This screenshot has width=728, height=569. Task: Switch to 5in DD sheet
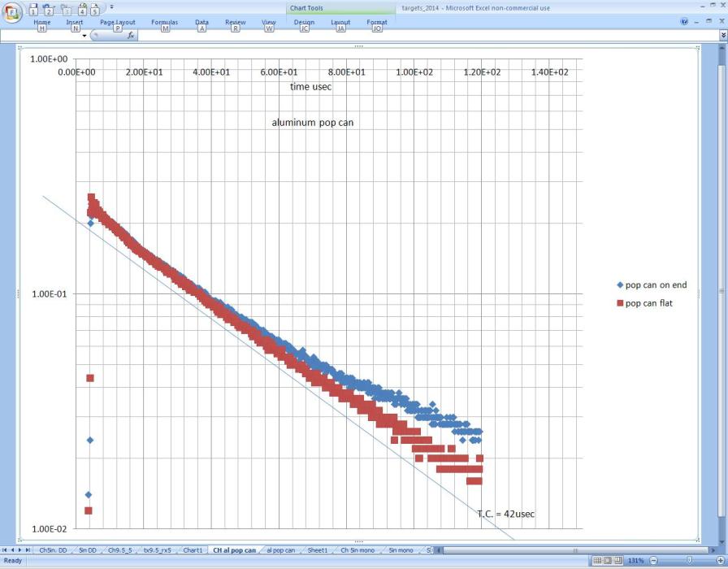pos(88,550)
